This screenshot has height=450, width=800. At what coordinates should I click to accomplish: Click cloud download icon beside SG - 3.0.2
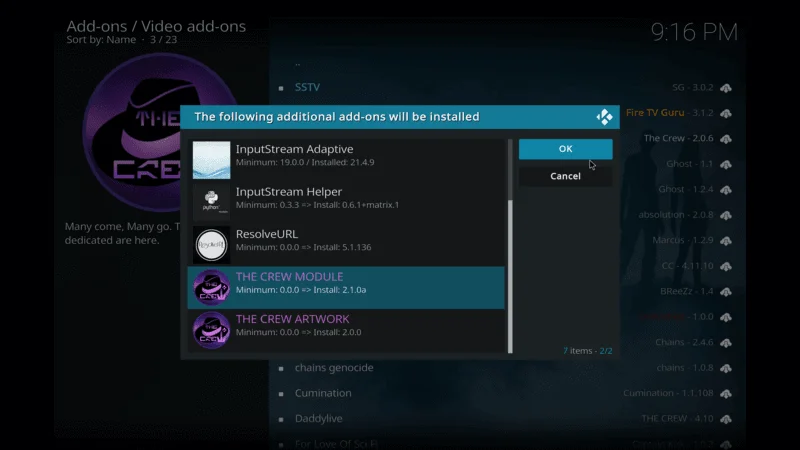point(726,88)
